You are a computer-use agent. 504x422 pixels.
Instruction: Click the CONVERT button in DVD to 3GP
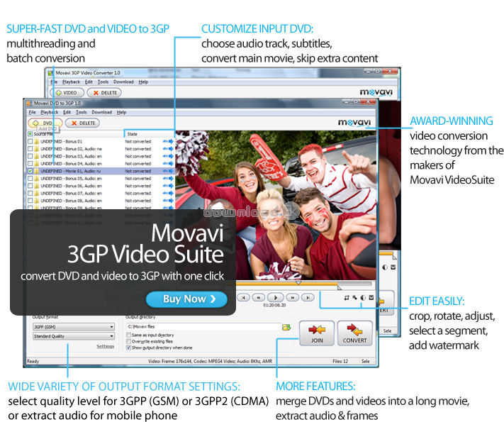[354, 333]
